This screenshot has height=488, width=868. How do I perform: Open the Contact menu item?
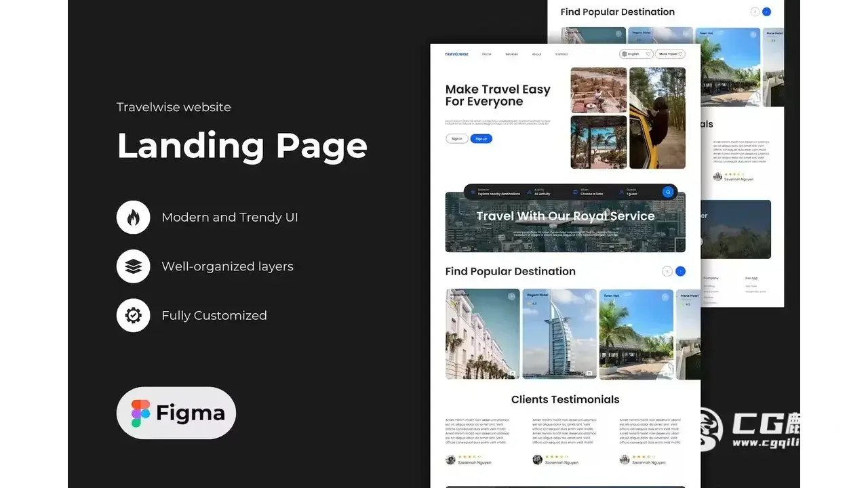point(561,54)
